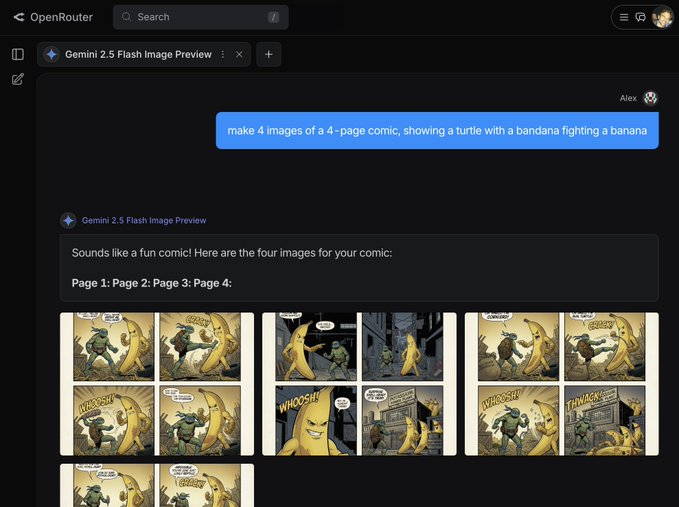Open the second comic page with dark city

pyautogui.click(x=359, y=384)
